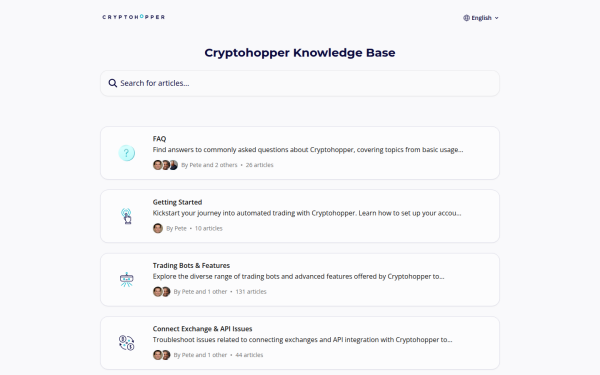
Task: Click "By Pete and 2 others" text
Action: pyautogui.click(x=209, y=165)
